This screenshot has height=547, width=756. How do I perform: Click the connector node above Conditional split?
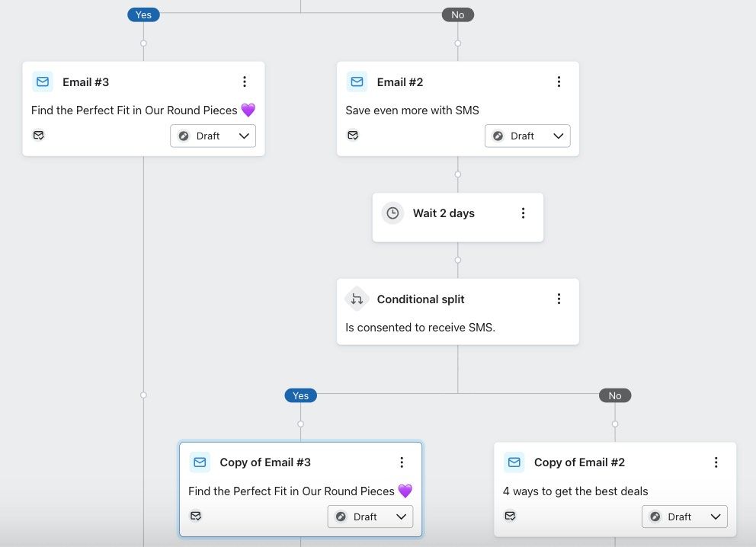point(457,260)
